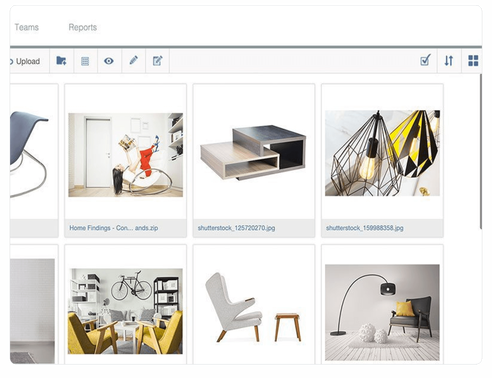492x378 pixels.
Task: Click the Upload button
Action: pos(26,61)
